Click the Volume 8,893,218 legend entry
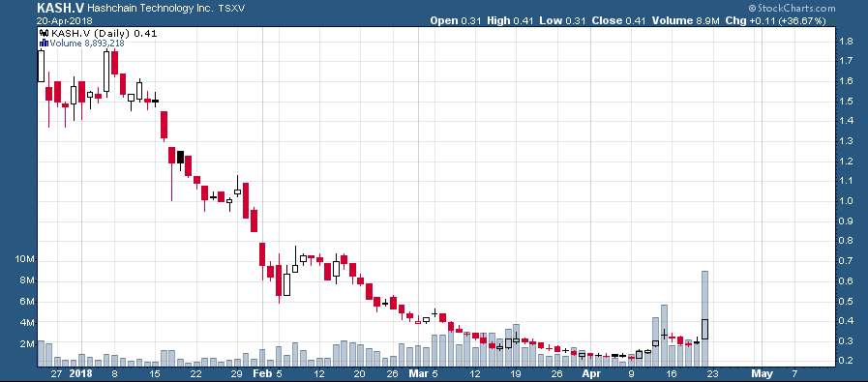This screenshot has width=868, height=382. point(87,44)
